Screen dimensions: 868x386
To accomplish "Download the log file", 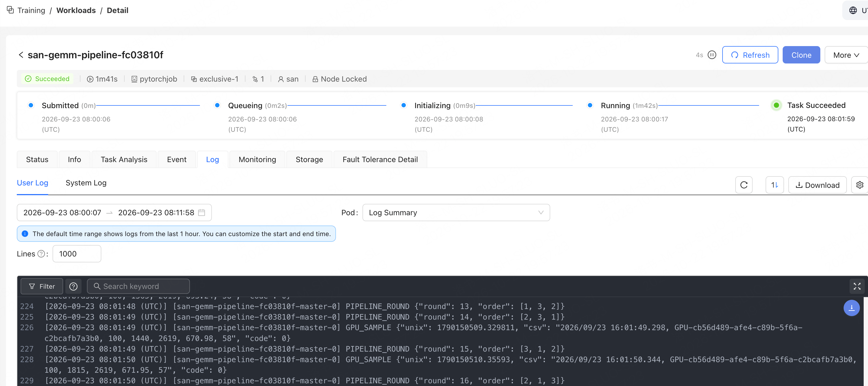I will [x=817, y=185].
